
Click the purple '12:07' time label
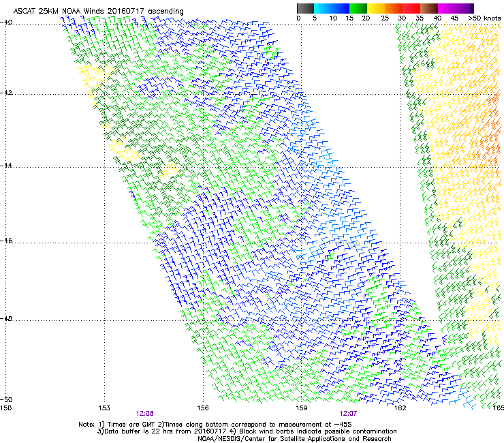[348, 414]
